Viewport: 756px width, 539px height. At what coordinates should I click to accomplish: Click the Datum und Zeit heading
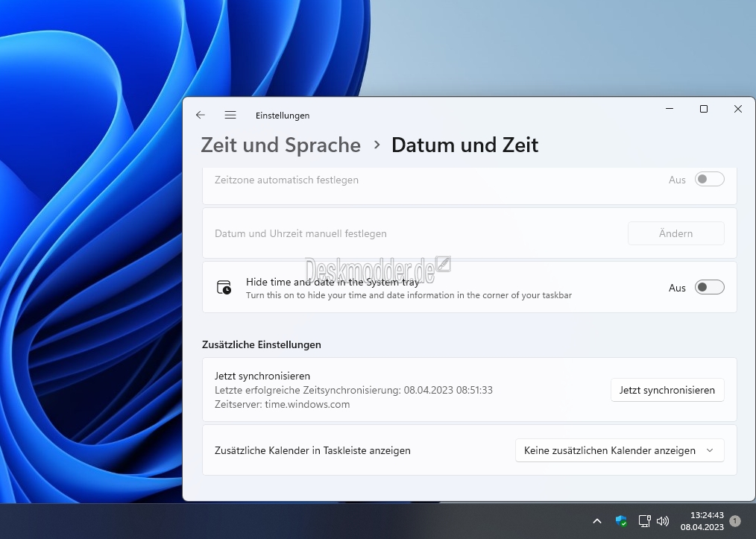point(464,145)
